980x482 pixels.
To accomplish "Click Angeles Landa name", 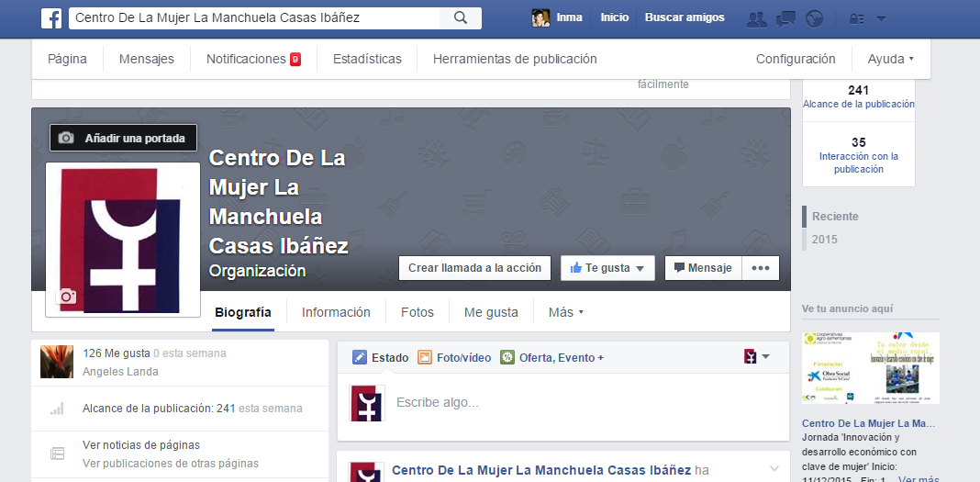I will [120, 371].
